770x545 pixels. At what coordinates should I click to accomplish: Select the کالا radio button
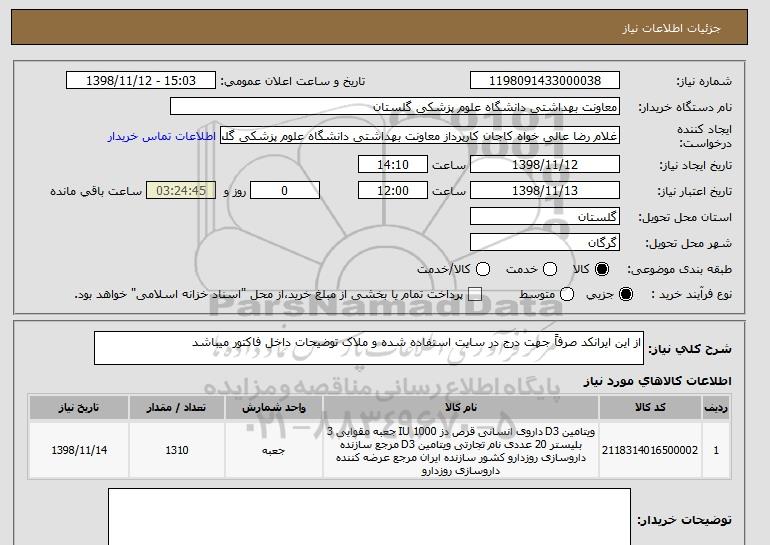[602, 269]
